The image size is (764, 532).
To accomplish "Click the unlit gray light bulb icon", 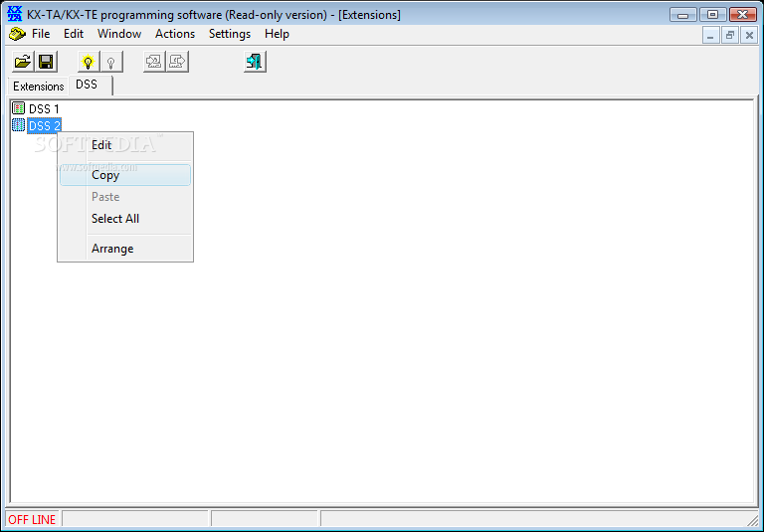I will point(111,62).
